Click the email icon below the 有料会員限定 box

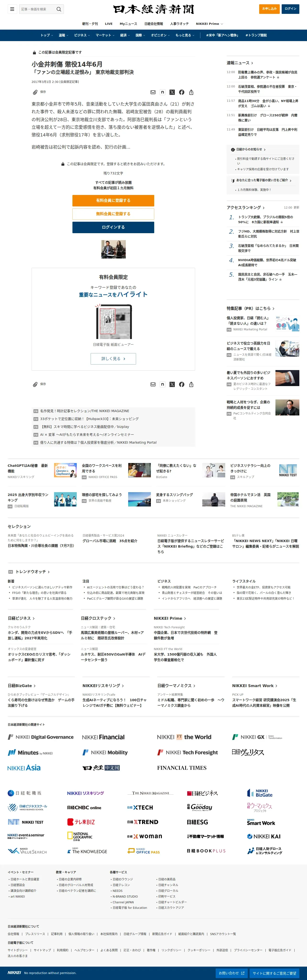coord(153,384)
